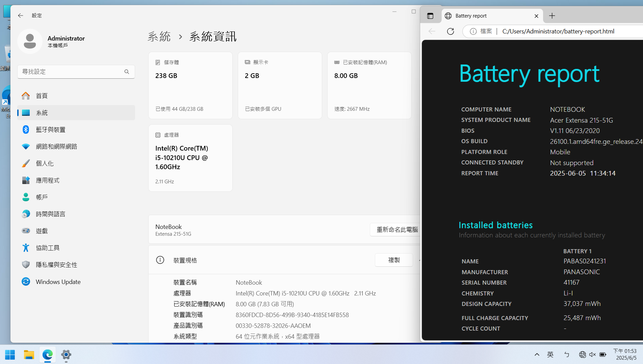This screenshot has height=364, width=643.
Task: Click Edge browser back arrow
Action: point(432,31)
